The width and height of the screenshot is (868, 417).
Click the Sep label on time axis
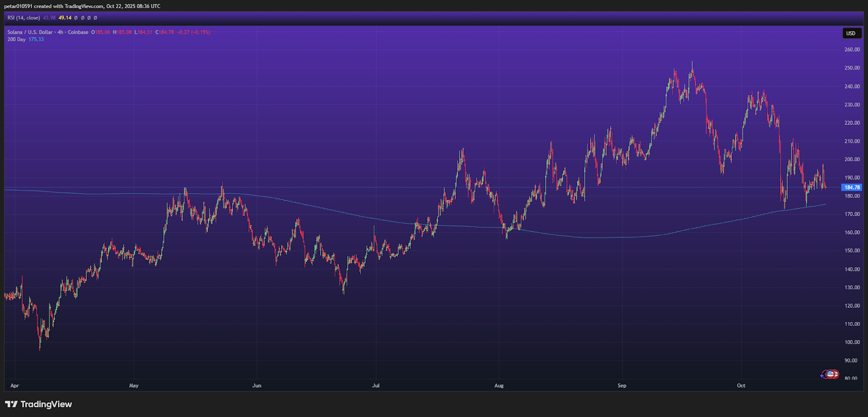click(x=622, y=386)
